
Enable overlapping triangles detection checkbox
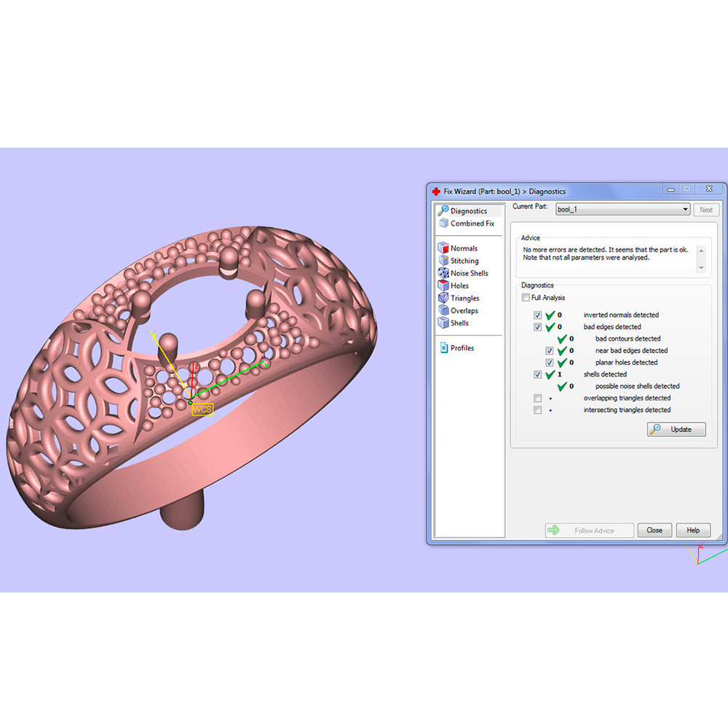pos(537,398)
